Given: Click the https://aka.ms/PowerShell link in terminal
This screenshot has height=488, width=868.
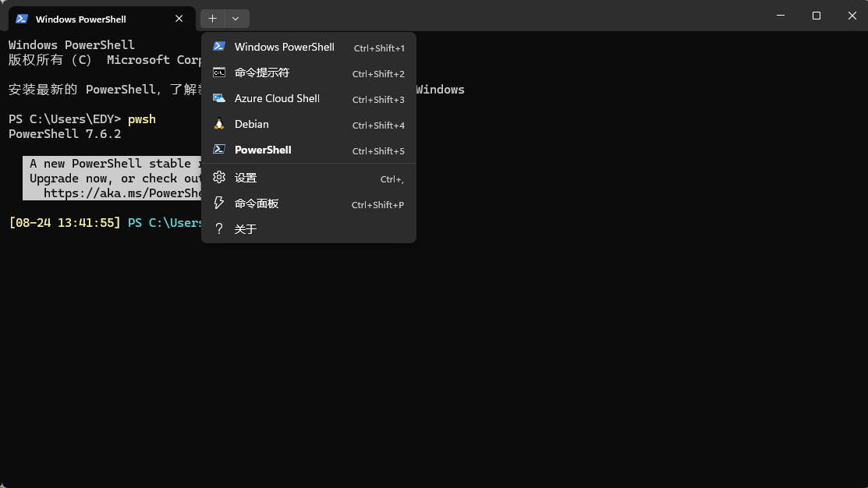Looking at the screenshot, I should 122,193.
